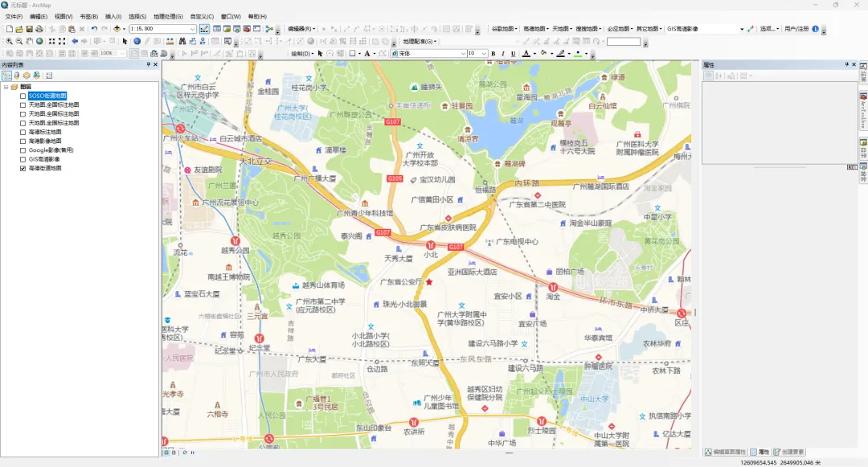The width and height of the screenshot is (868, 467).
Task: Click the Print icon
Action: (39, 29)
